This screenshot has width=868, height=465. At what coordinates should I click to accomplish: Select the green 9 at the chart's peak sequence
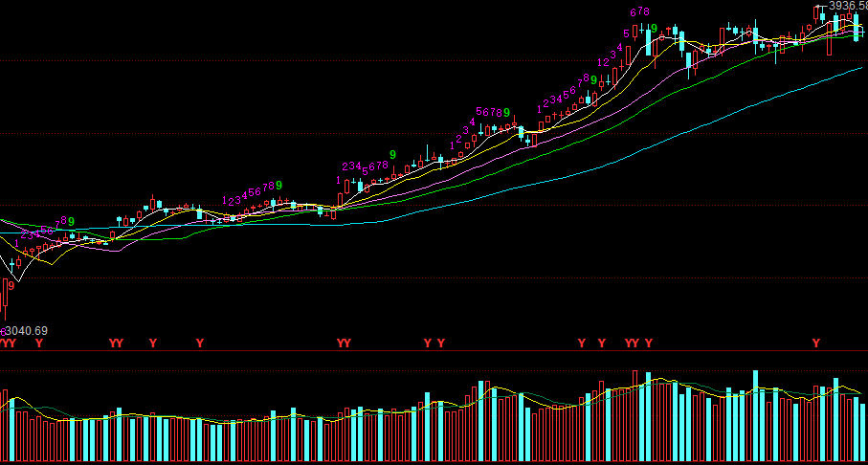(x=653, y=29)
